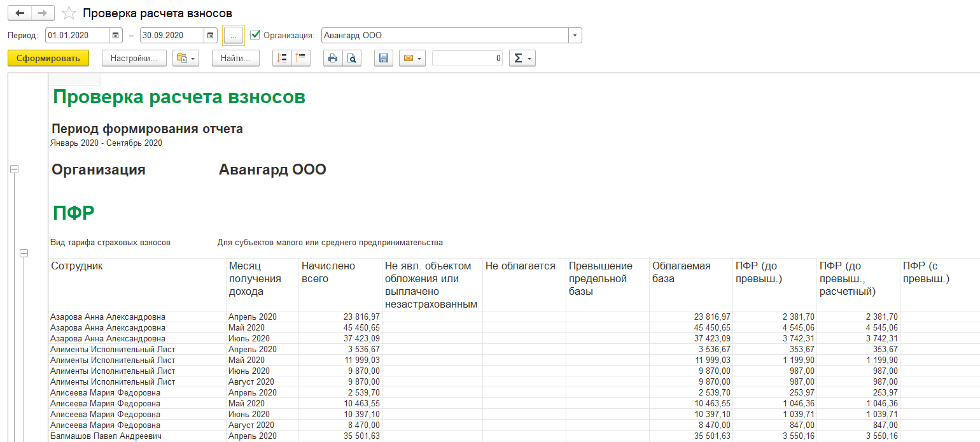The image size is (980, 442).
Task: Open the send by email dropdown
Action: pos(412,59)
